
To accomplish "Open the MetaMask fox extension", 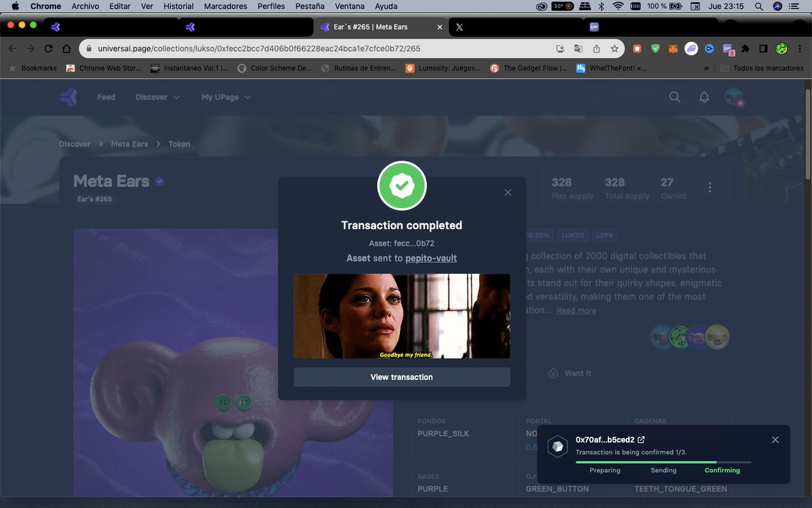I will tap(673, 49).
